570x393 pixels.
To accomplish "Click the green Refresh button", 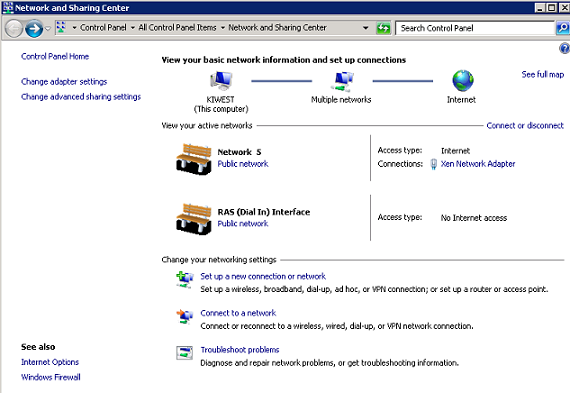I will tap(383, 28).
